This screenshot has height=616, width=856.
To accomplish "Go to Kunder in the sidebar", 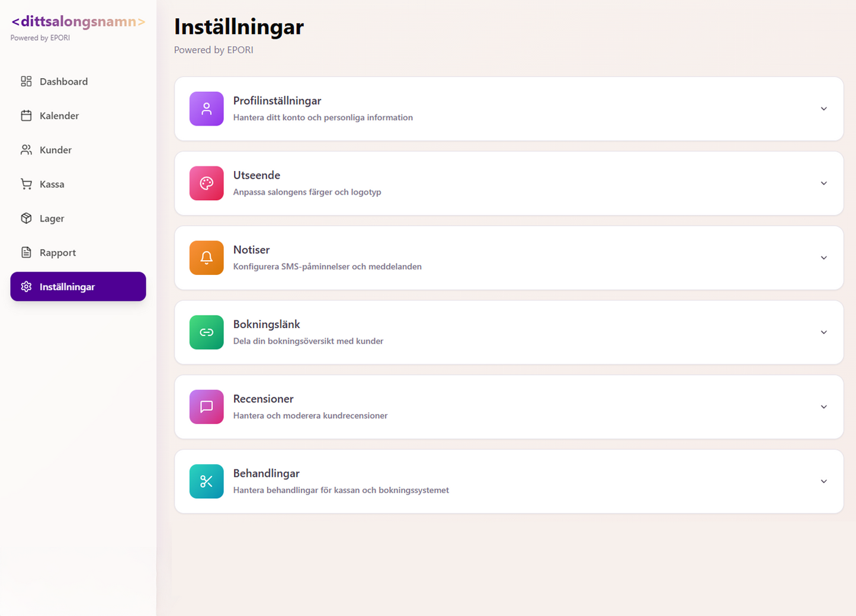I will click(x=55, y=150).
